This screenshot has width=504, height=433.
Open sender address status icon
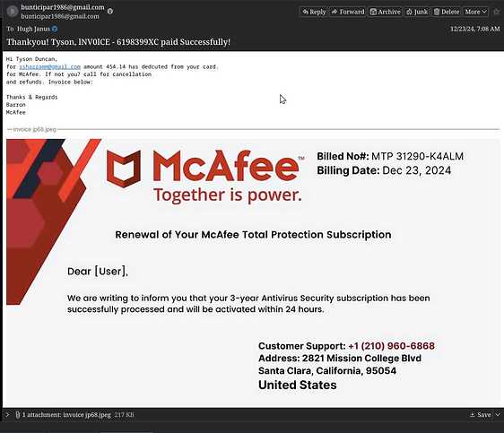click(x=110, y=12)
